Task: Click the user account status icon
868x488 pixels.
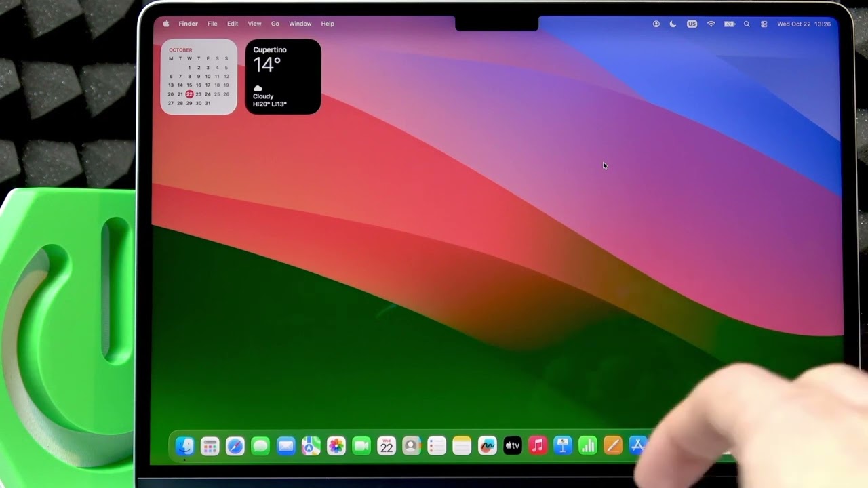Action: 656,24
